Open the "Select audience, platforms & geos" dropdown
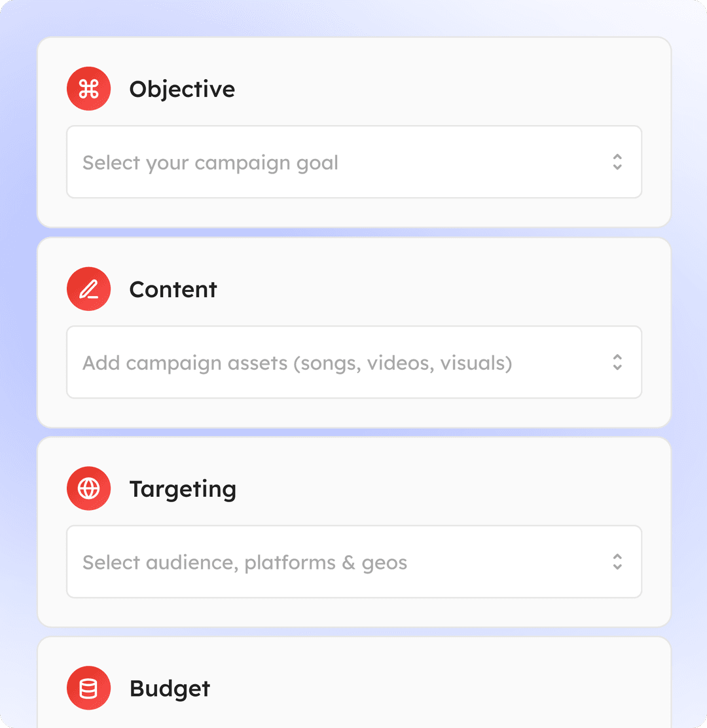707x728 pixels. [x=340, y=562]
